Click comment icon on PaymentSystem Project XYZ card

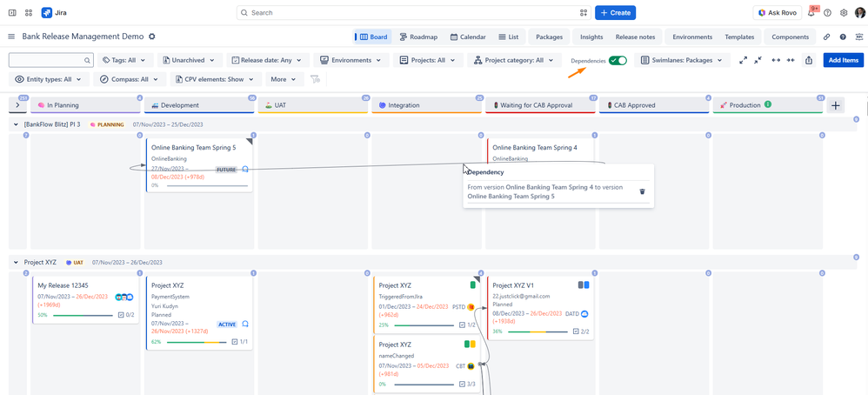[x=244, y=324]
